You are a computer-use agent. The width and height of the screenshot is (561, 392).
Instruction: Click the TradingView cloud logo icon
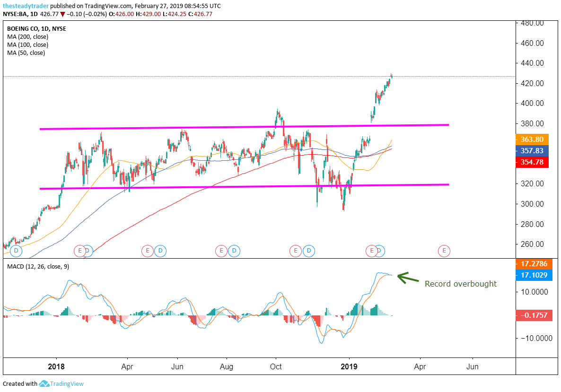(x=44, y=384)
